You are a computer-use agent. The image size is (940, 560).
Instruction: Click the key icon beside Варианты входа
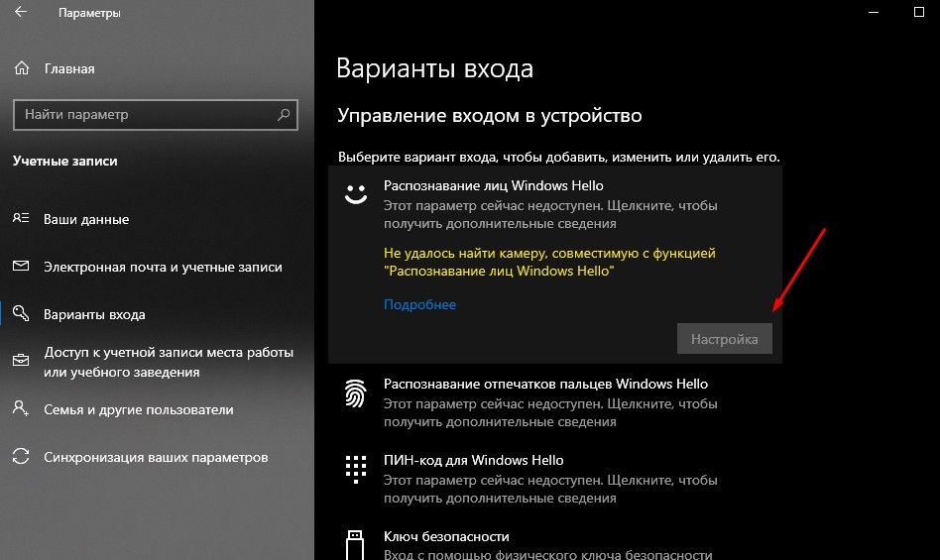[x=21, y=314]
